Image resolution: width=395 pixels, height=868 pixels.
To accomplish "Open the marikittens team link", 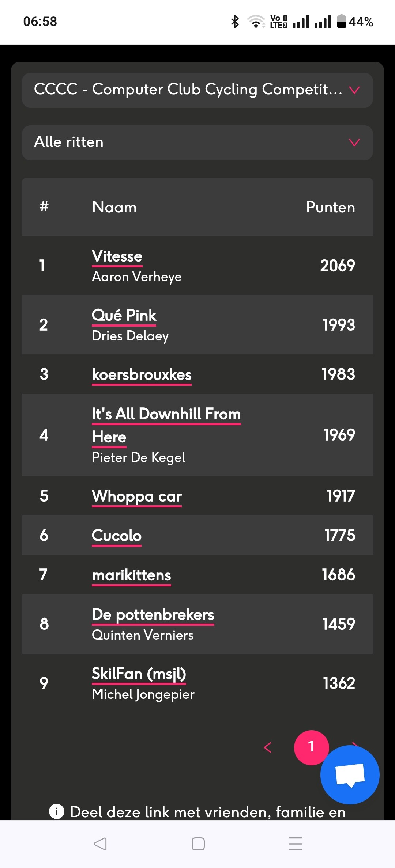I will pos(131,576).
